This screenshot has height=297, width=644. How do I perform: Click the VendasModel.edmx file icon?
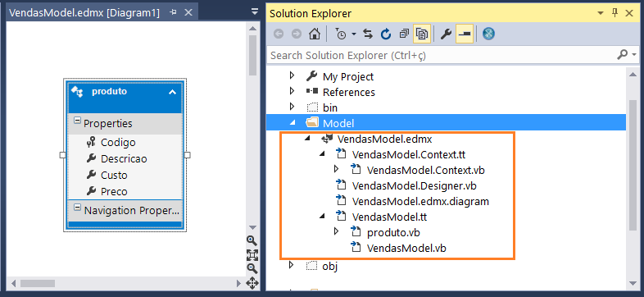(327, 139)
